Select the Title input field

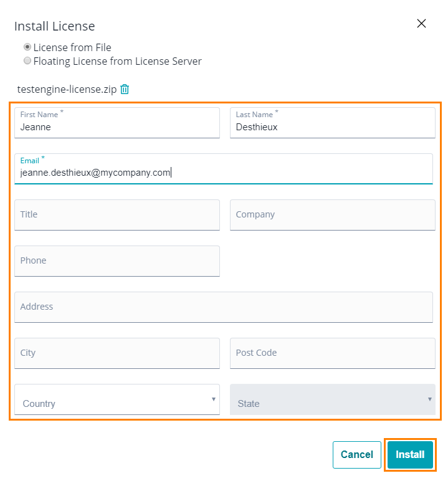click(x=117, y=215)
